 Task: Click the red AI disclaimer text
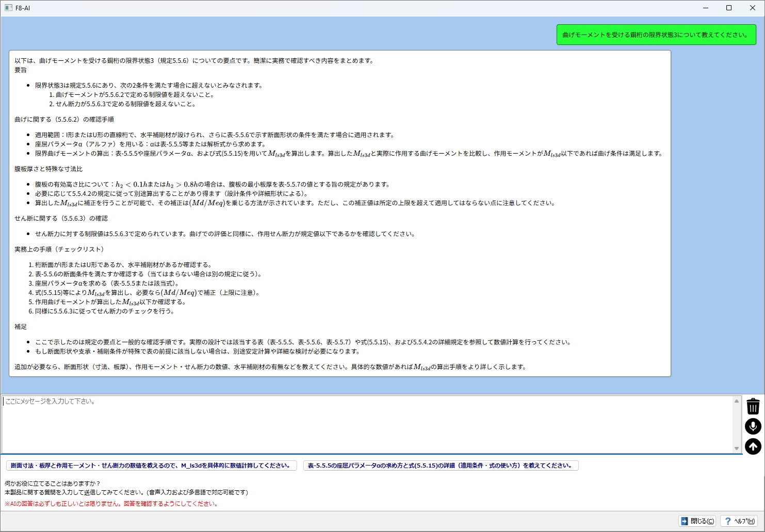tap(111, 504)
